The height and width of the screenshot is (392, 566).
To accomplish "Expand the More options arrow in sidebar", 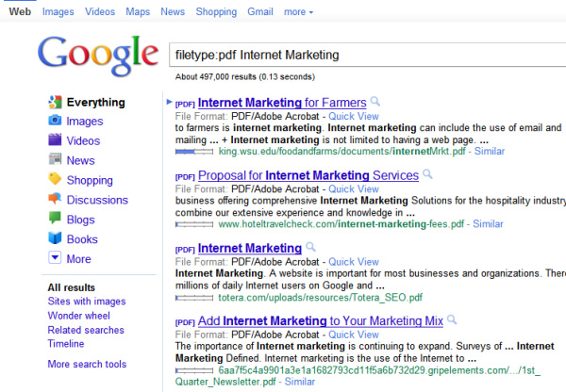I will tap(56, 259).
